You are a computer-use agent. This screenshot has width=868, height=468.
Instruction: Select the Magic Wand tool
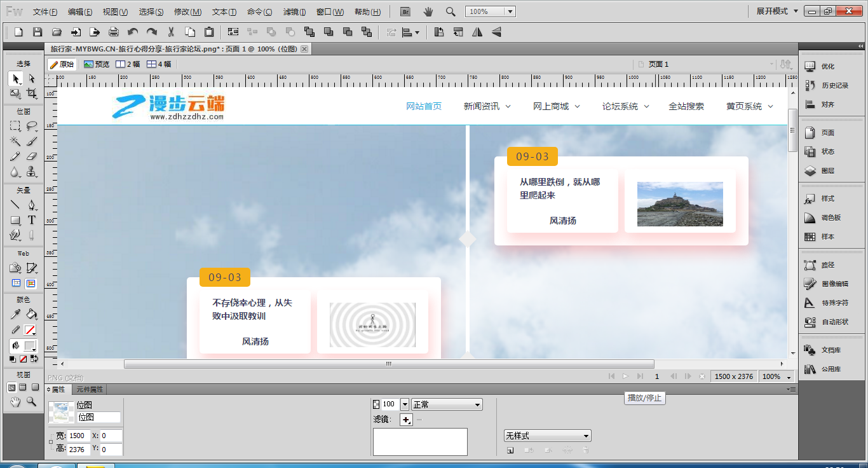[x=15, y=141]
